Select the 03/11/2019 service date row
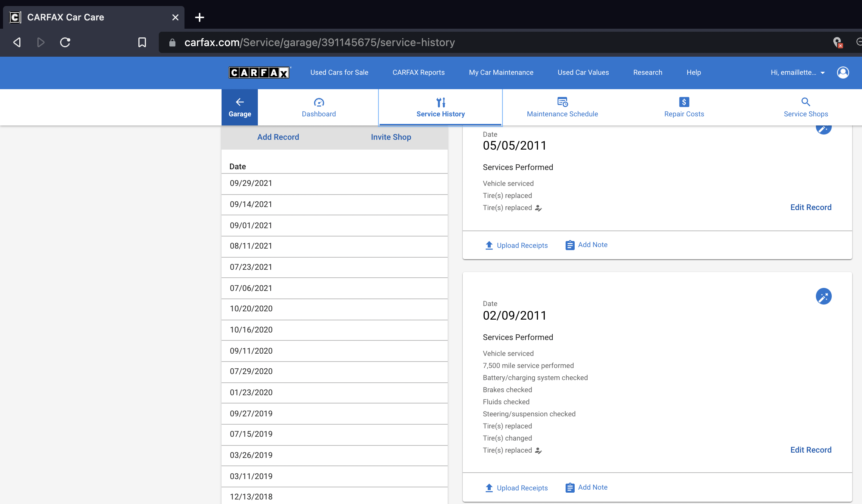 click(x=335, y=476)
